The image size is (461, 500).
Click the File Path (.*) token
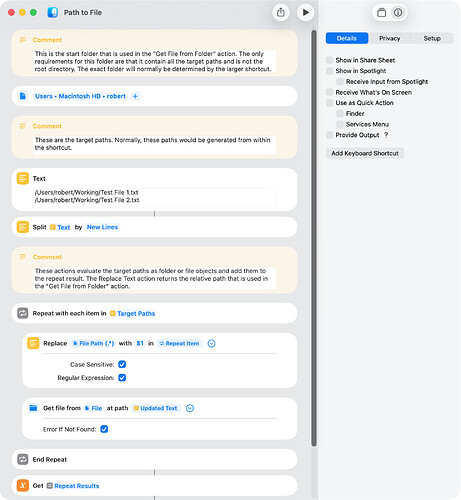(x=93, y=343)
